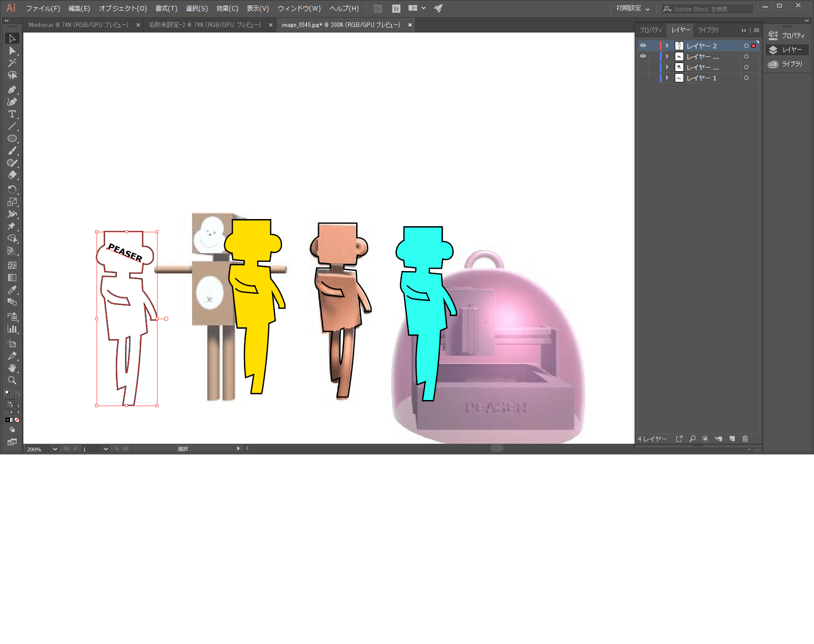Select the Type tool
814x644 pixels.
12,114
